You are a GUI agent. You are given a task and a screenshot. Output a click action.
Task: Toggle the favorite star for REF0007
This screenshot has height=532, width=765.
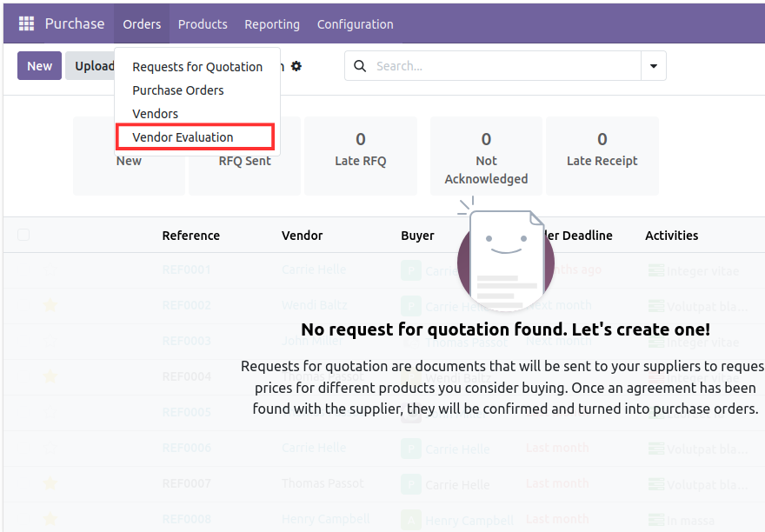(50, 483)
